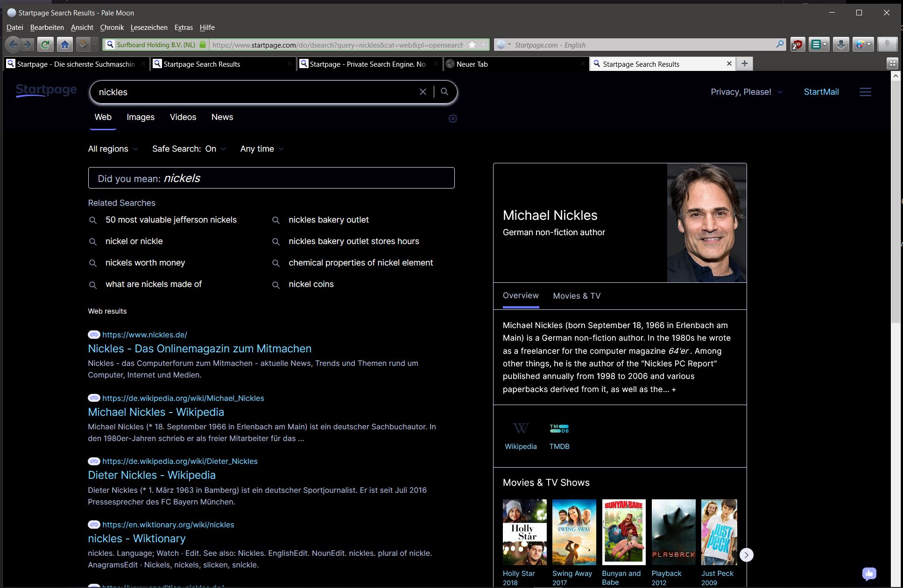The image size is (903, 588).
Task: Open the Safe Search: On dropdown
Action: 189,149
